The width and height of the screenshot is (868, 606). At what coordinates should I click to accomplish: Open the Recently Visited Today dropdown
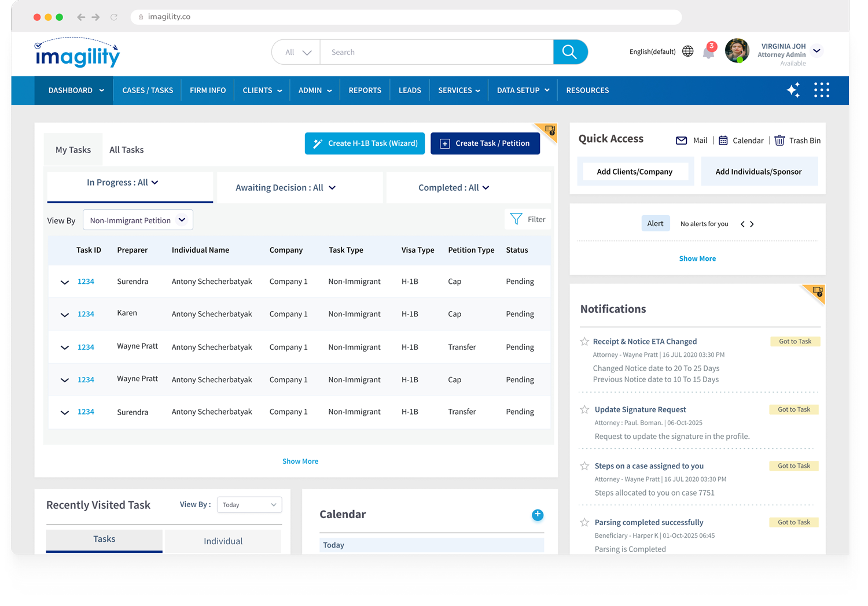tap(249, 505)
